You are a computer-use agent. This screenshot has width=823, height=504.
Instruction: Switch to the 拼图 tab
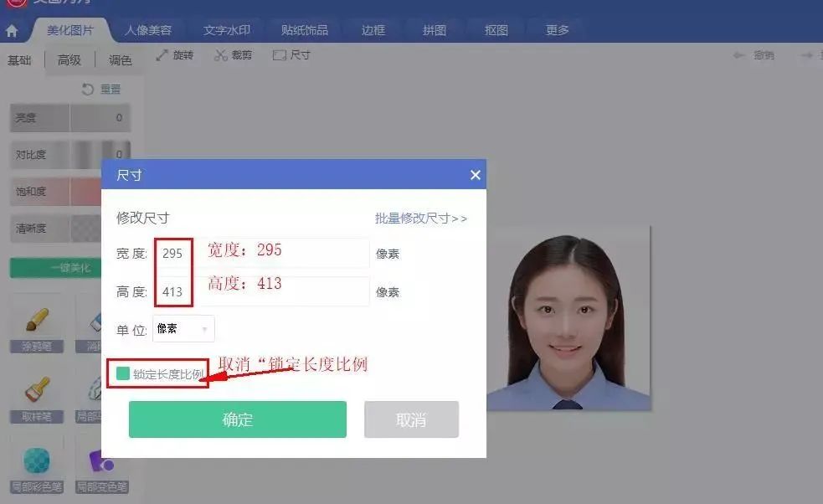point(435,30)
